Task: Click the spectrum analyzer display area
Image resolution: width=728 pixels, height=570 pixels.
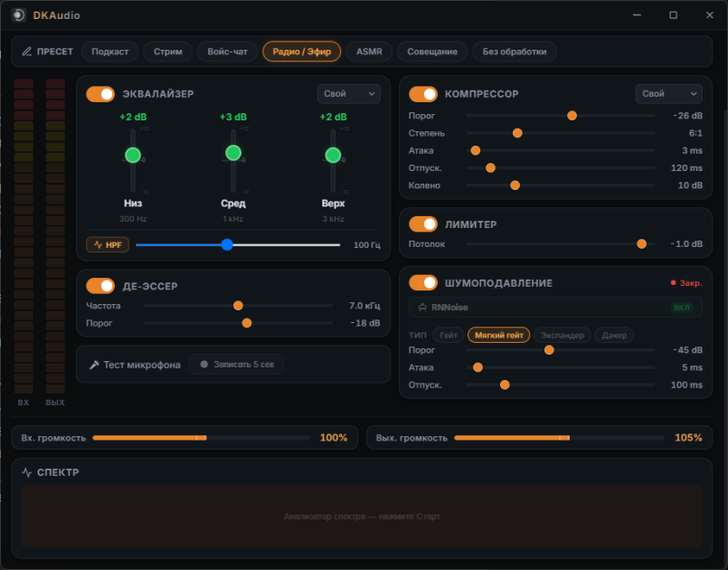Action: (x=362, y=516)
